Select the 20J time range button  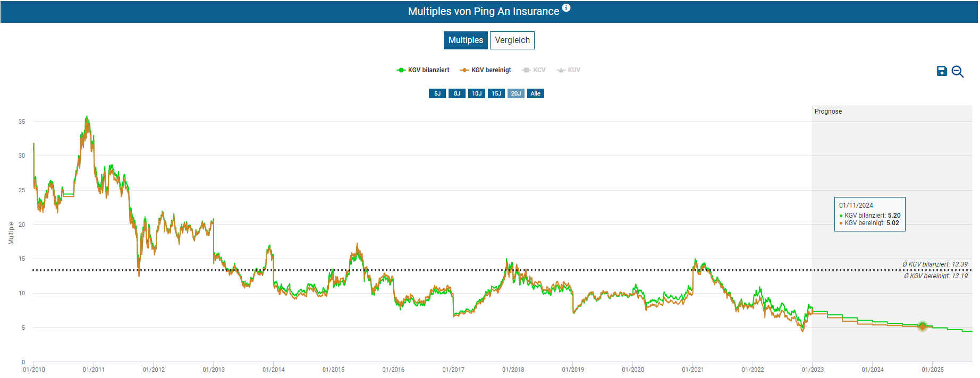click(516, 93)
